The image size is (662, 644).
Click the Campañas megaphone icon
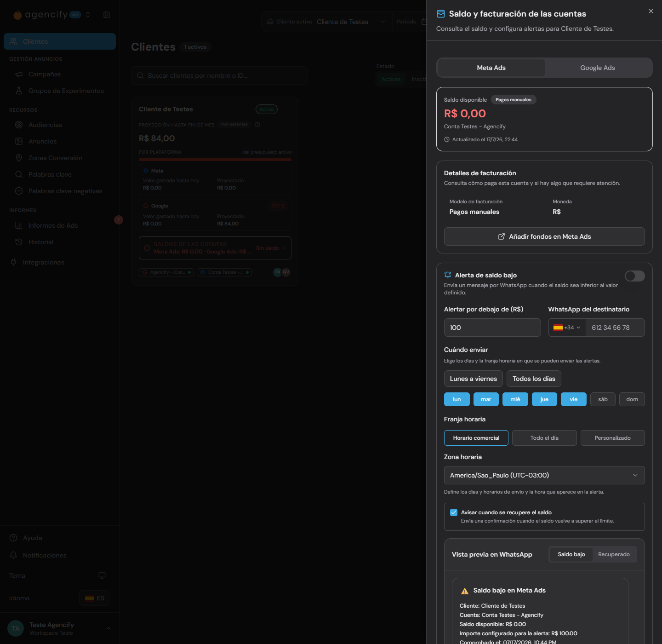point(19,74)
